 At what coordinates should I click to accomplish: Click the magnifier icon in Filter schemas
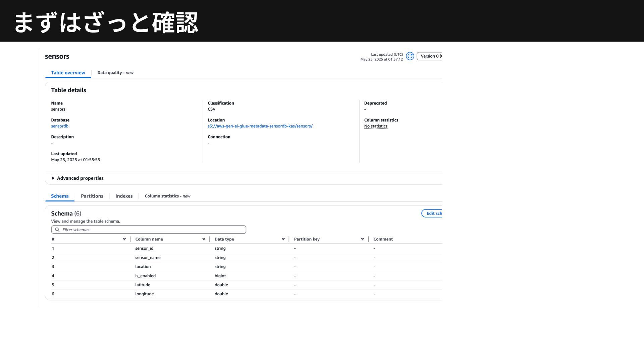tap(57, 230)
